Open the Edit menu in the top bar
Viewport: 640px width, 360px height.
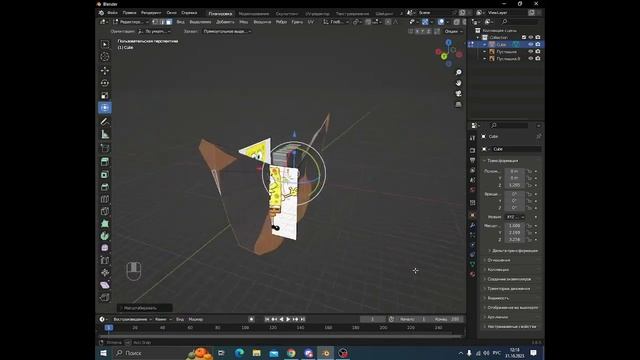129,13
